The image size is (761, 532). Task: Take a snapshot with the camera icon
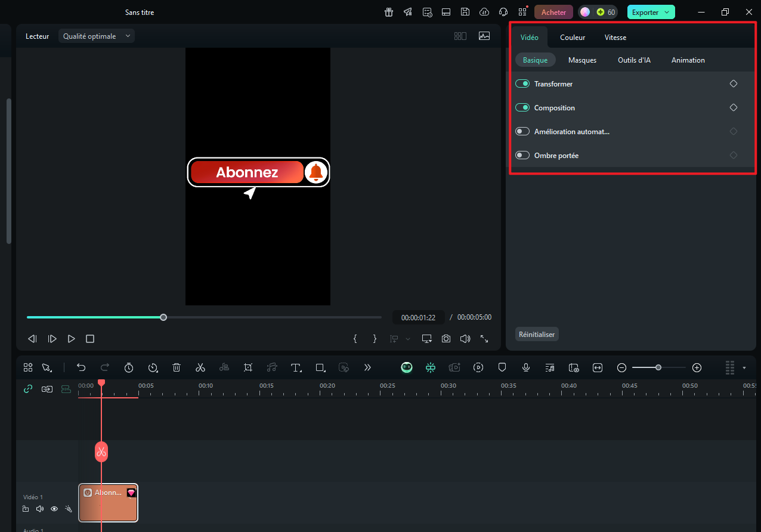click(x=446, y=339)
